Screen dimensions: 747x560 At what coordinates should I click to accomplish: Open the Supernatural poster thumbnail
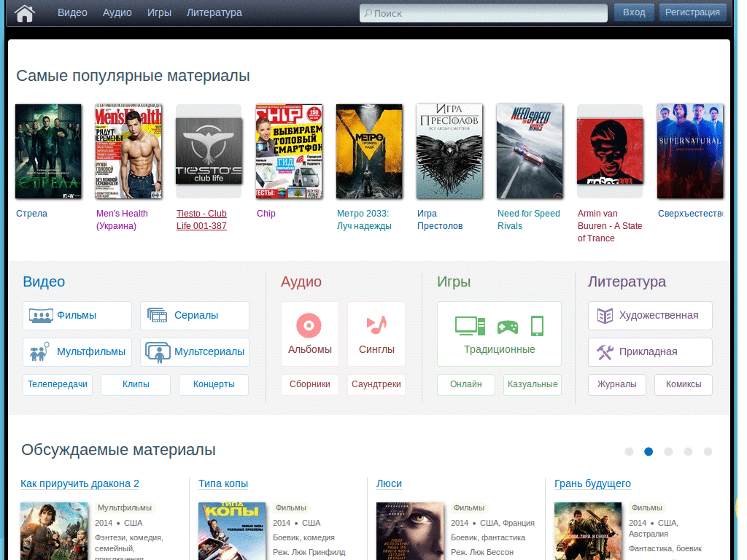pos(690,152)
